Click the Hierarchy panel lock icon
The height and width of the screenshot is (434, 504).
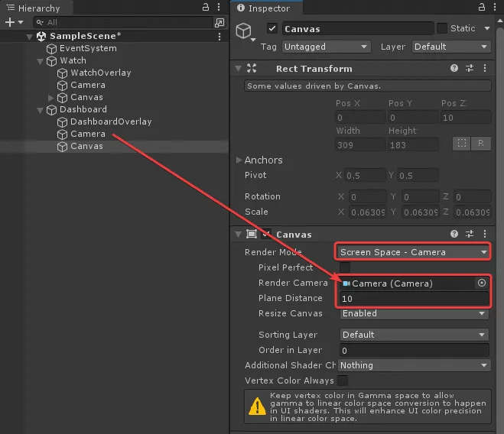(206, 7)
